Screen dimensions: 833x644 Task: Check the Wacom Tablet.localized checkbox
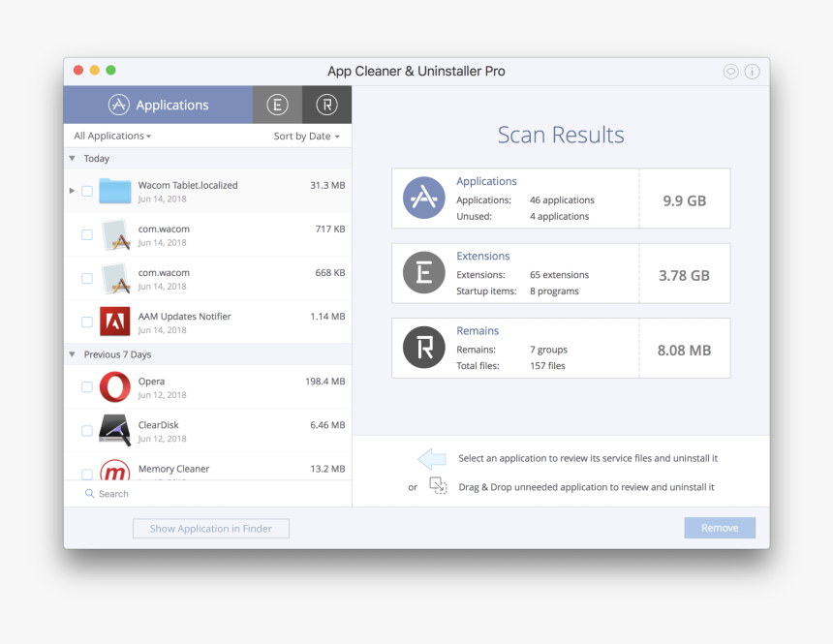pyautogui.click(x=87, y=192)
